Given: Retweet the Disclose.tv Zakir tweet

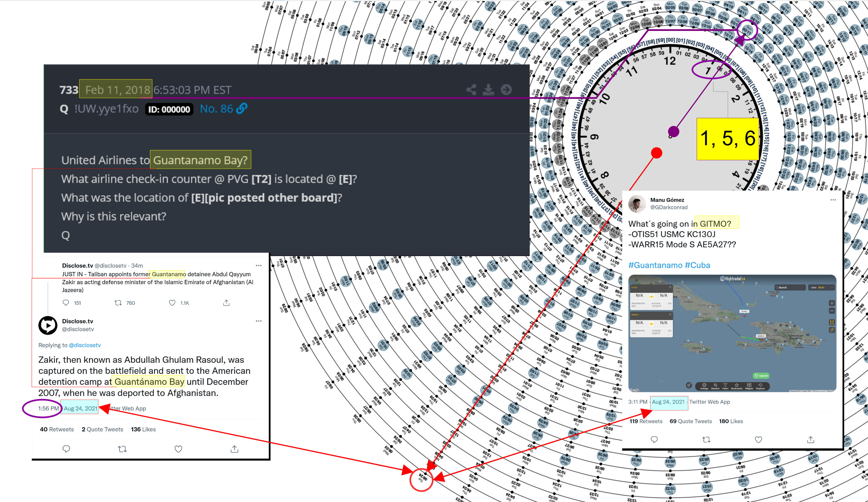Looking at the screenshot, I should click(122, 449).
